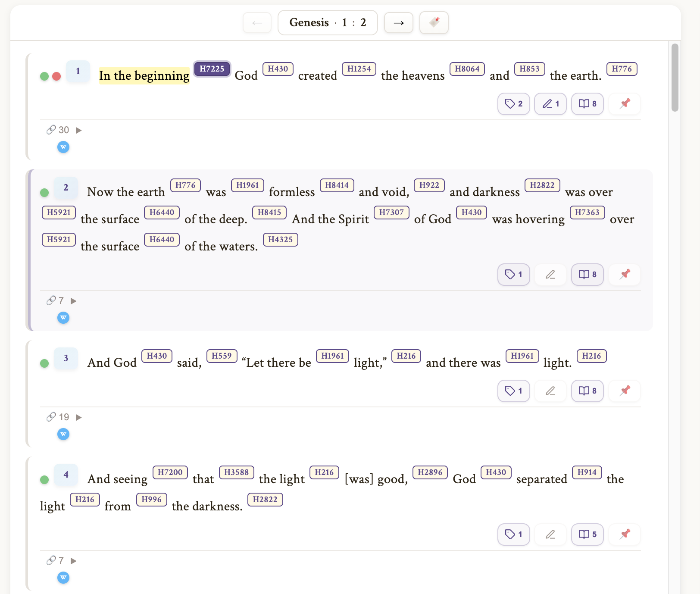Expand the 30 cross-references under verse 1
Image resolution: width=700 pixels, height=594 pixels.
pyautogui.click(x=78, y=130)
